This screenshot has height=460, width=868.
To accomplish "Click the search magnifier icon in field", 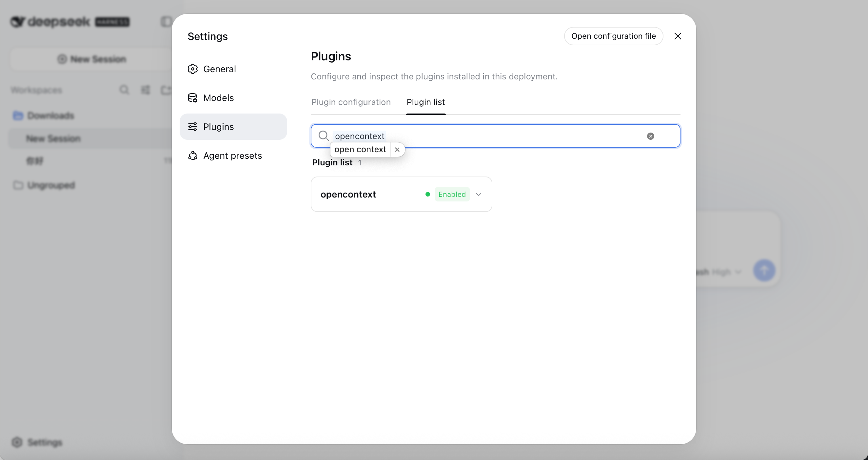I will tap(324, 136).
